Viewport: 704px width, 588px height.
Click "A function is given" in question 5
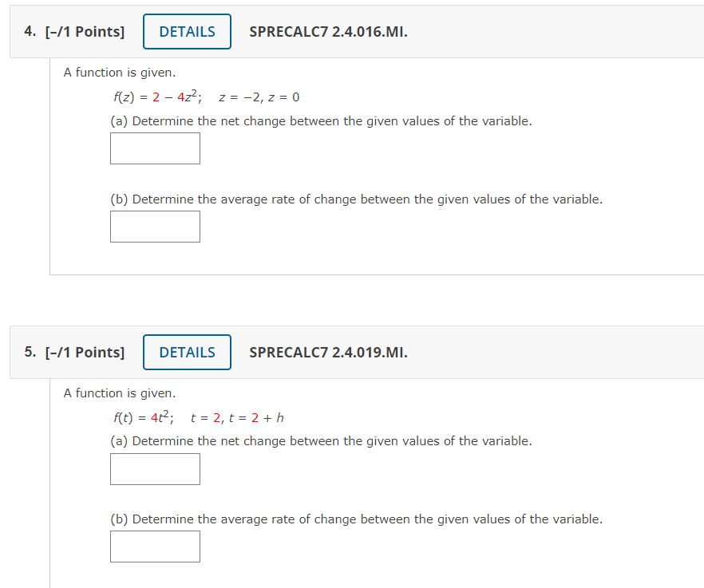click(x=120, y=393)
